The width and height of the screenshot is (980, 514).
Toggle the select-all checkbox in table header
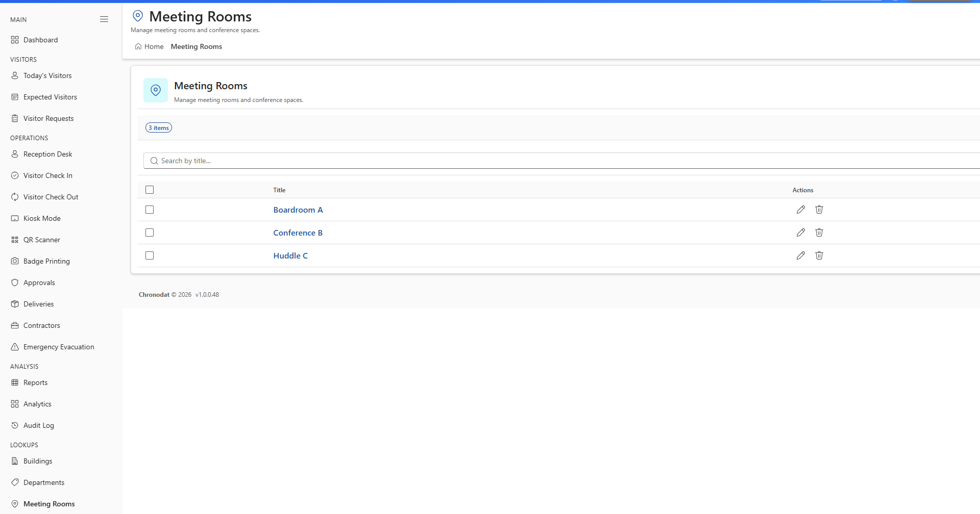150,190
